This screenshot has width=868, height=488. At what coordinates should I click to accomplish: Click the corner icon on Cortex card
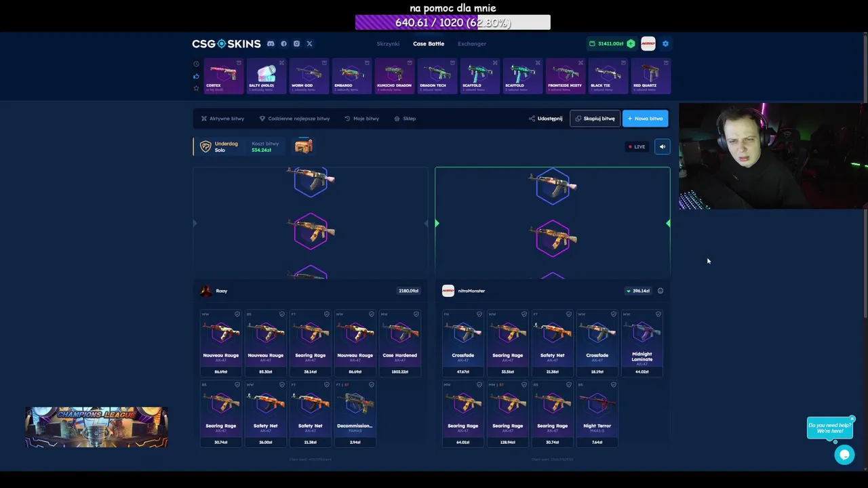click(x=239, y=63)
